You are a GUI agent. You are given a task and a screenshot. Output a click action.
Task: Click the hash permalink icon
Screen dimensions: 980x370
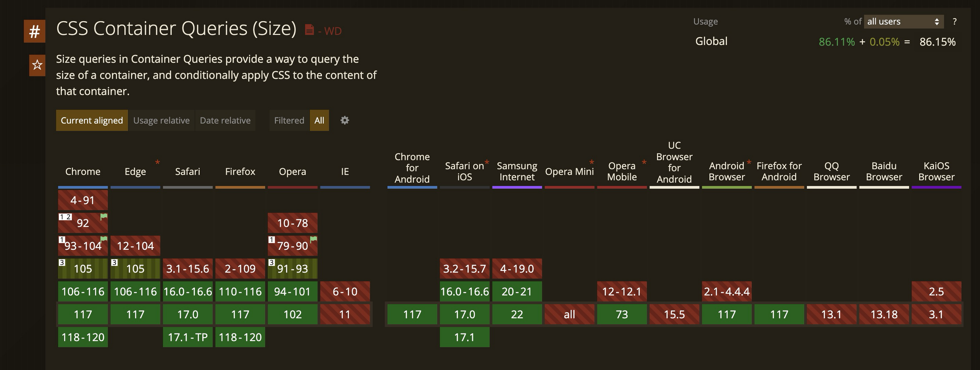click(34, 31)
